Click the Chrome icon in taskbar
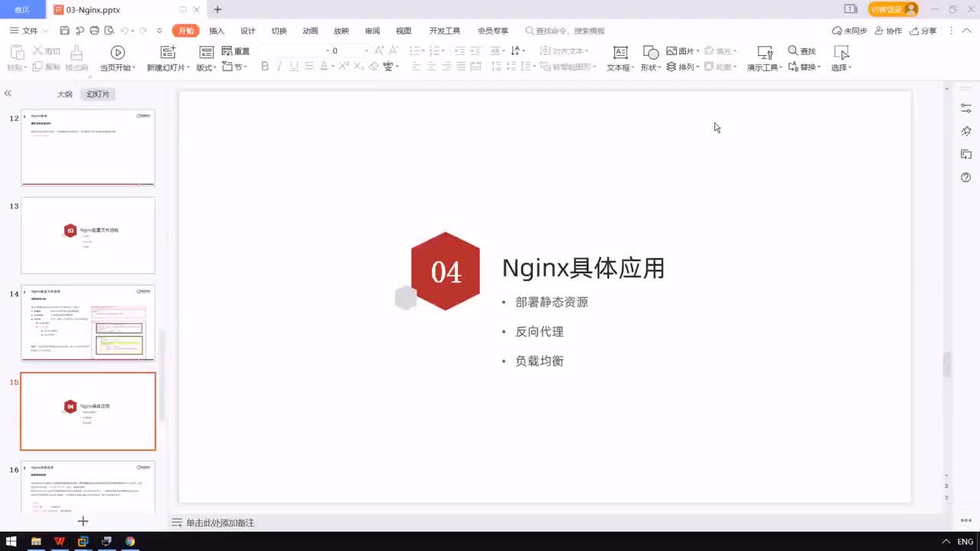This screenshot has width=980, height=551. pos(130,541)
